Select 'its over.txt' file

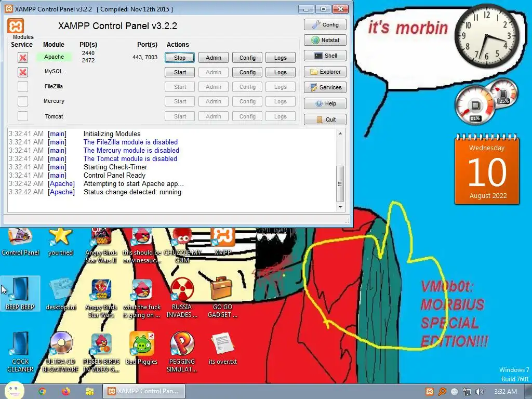click(x=222, y=349)
